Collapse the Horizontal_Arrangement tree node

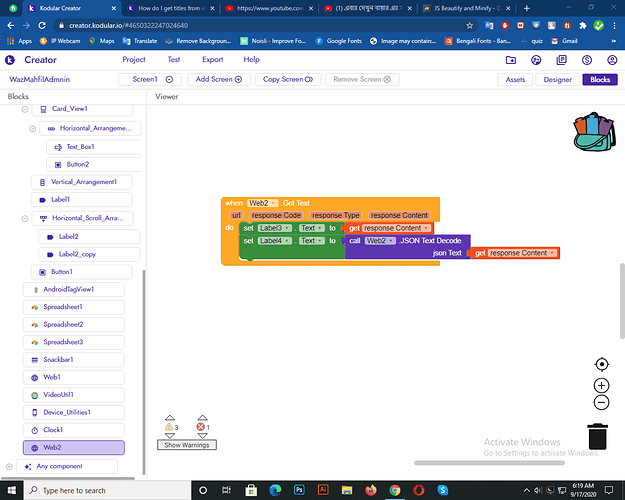tap(34, 129)
